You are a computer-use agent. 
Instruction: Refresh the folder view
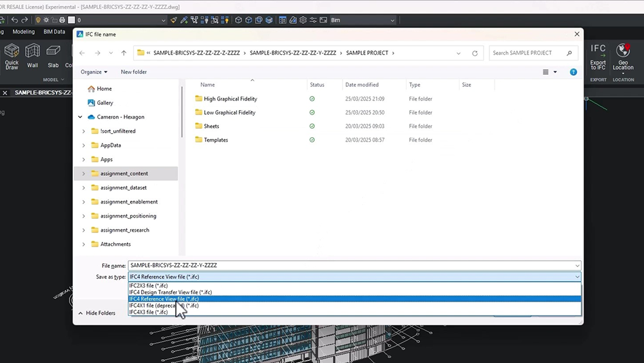tap(475, 53)
